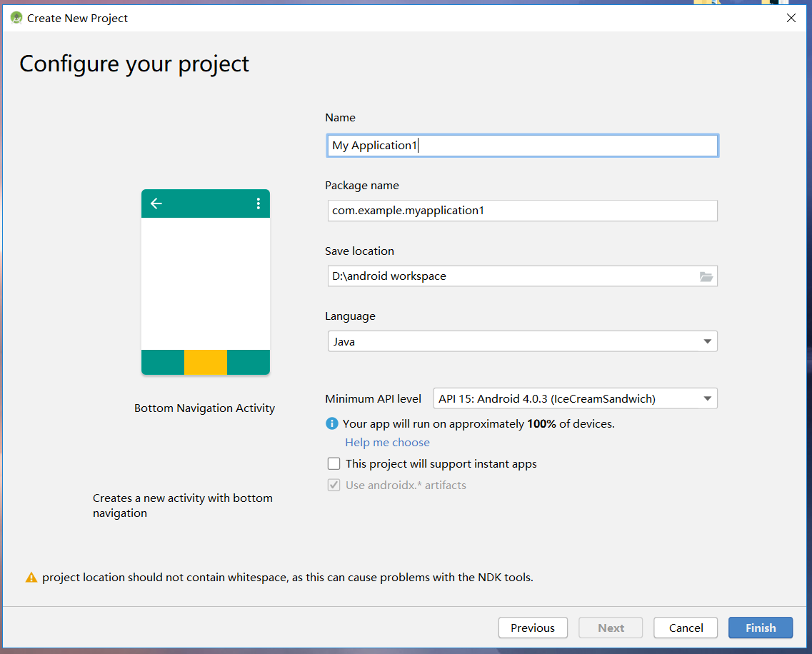Click the Android Studio logo in title bar
The height and width of the screenshot is (654, 812).
(16, 18)
